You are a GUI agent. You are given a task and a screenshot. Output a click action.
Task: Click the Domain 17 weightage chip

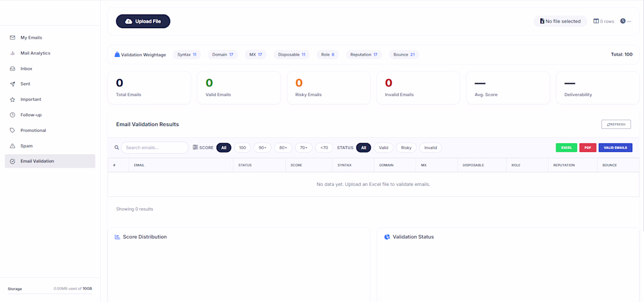(222, 55)
